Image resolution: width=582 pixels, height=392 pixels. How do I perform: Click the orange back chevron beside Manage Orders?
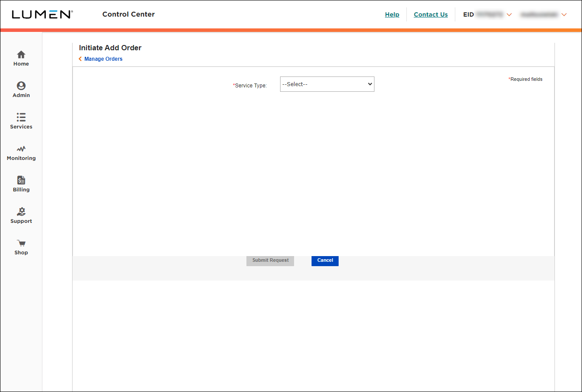[80, 59]
